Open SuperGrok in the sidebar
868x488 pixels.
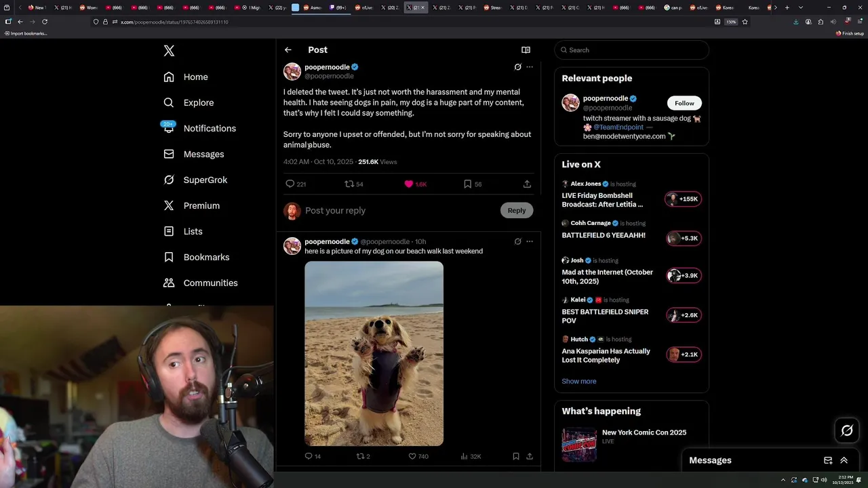click(195, 180)
